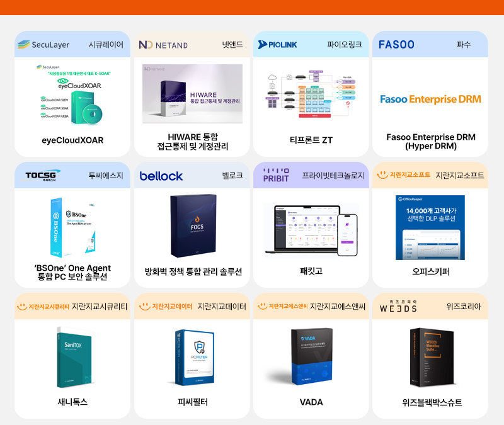The width and height of the screenshot is (504, 425).
Task: Click the PRIBIT logo
Action: point(276,176)
